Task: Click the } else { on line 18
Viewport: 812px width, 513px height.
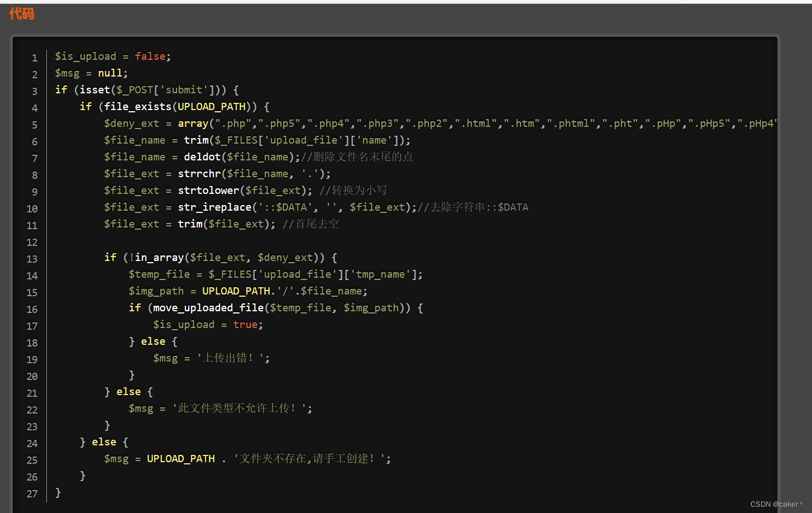Action: click(x=153, y=341)
